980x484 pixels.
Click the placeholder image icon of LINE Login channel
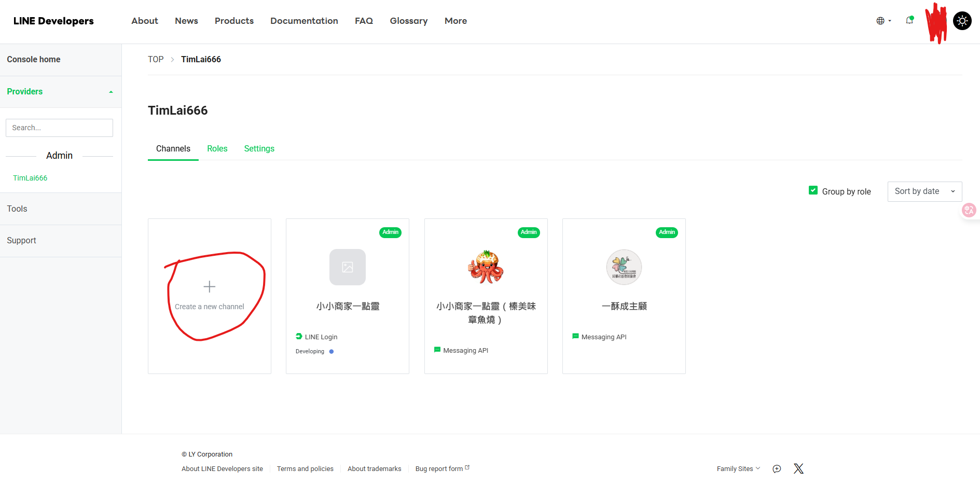(347, 267)
